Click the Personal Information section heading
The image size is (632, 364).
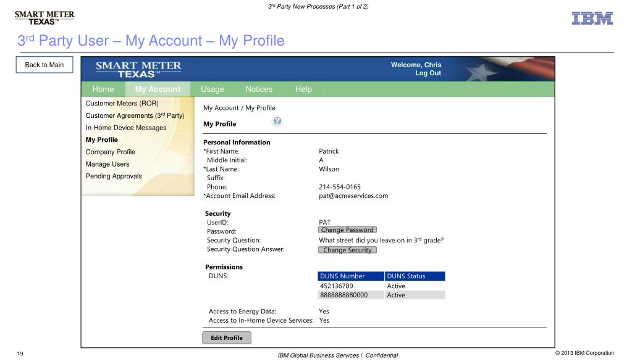[237, 142]
